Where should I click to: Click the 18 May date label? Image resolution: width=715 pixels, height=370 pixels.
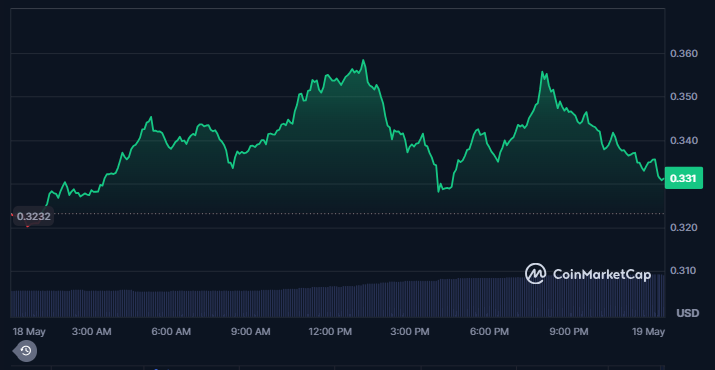point(29,332)
